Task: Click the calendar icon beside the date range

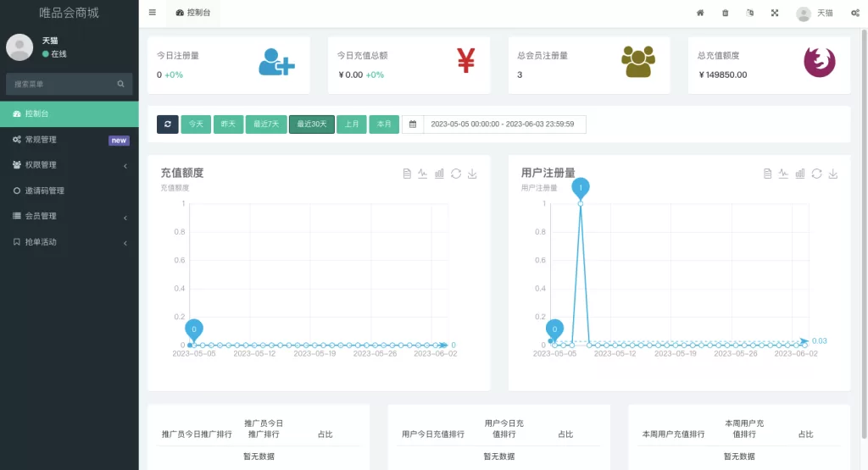Action: point(413,124)
